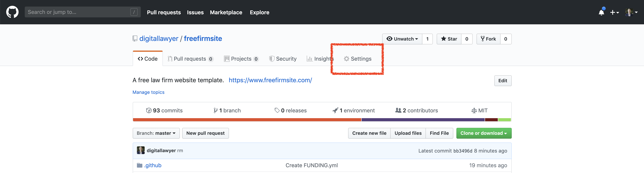Click Create new file button
This screenshot has height=173, width=644.
click(369, 133)
